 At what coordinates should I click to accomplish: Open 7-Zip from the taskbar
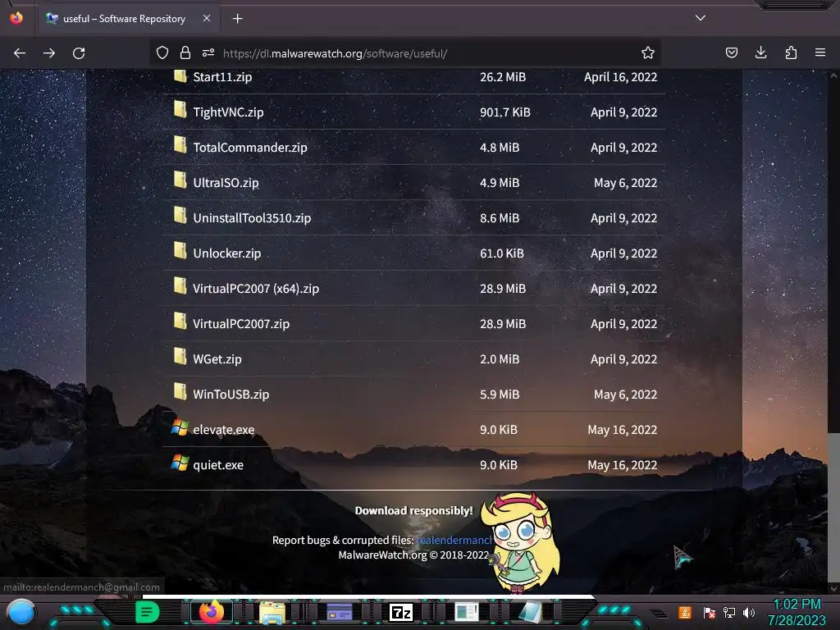pos(400,612)
